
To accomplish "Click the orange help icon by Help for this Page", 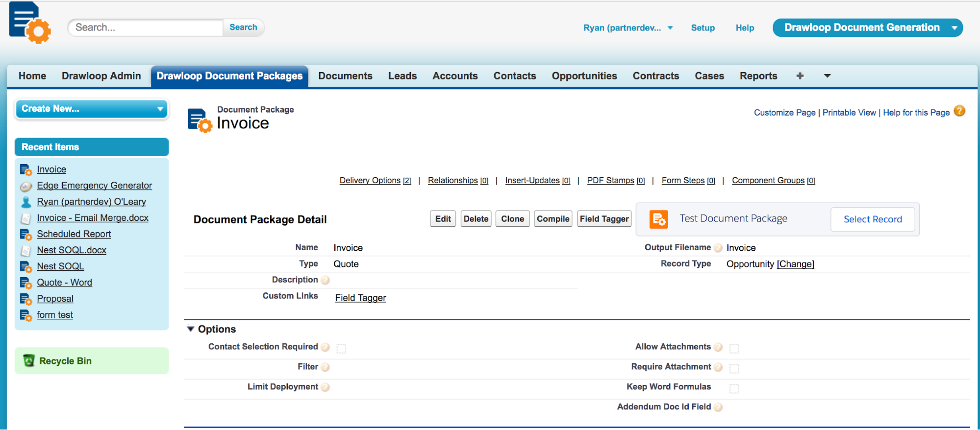I will (x=959, y=111).
